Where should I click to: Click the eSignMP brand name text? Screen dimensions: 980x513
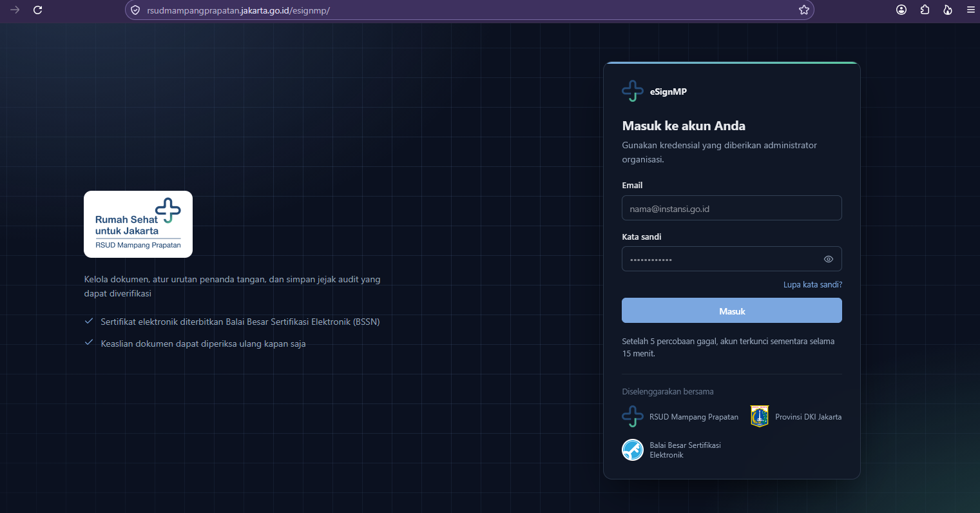668,92
